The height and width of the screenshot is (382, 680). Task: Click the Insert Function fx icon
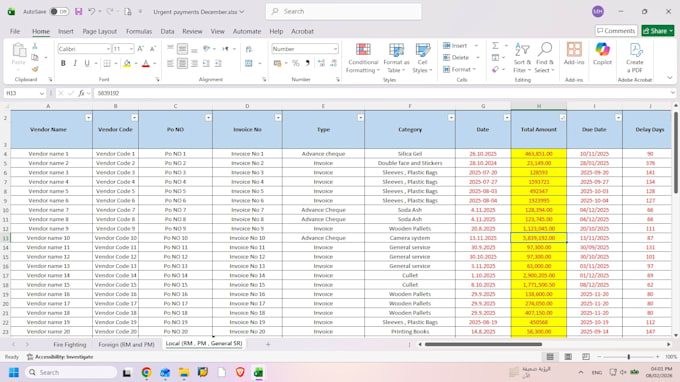point(81,93)
